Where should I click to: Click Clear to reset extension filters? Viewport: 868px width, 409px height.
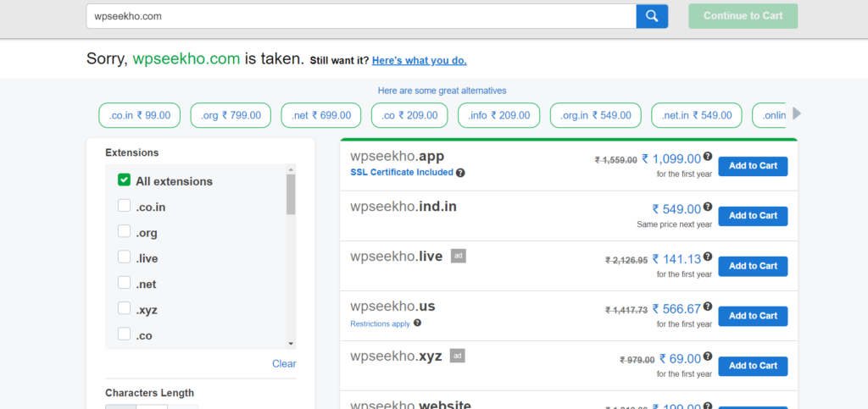click(284, 363)
